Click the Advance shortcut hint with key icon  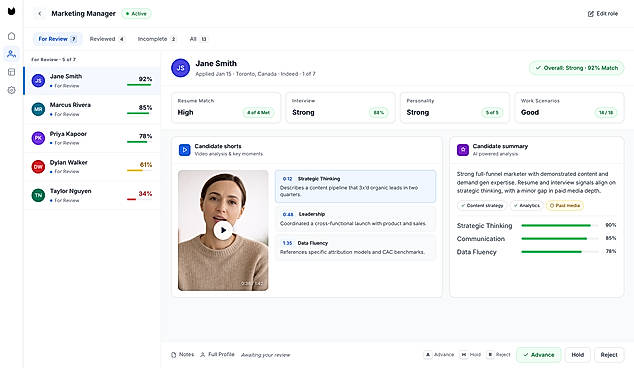click(x=439, y=355)
